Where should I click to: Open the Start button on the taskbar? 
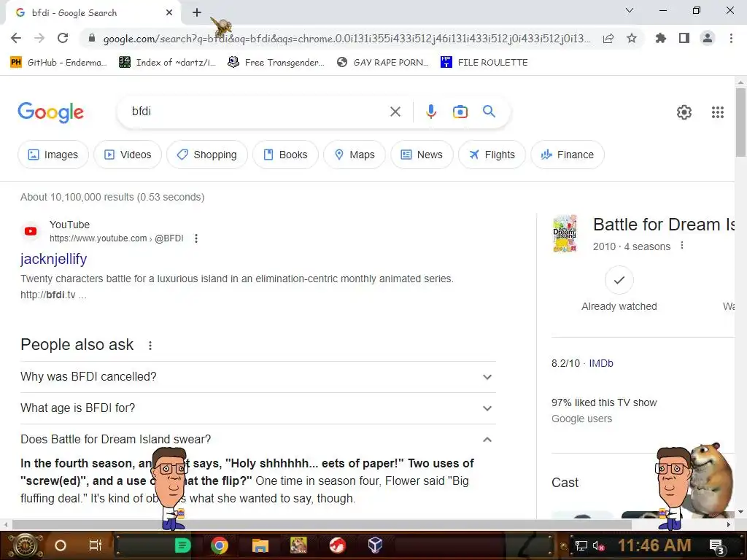pyautogui.click(x=26, y=545)
